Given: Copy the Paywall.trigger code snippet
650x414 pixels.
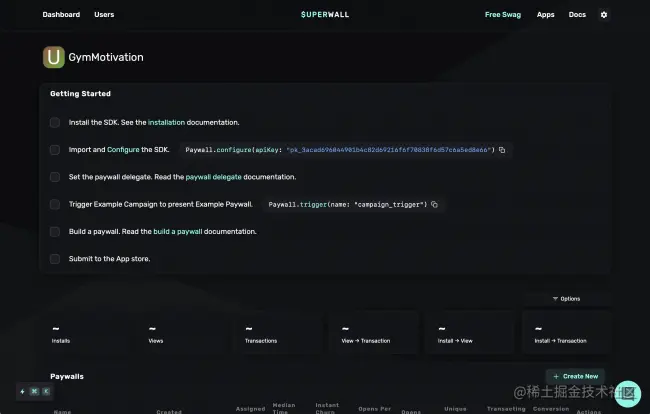Looking at the screenshot, I should [x=434, y=204].
